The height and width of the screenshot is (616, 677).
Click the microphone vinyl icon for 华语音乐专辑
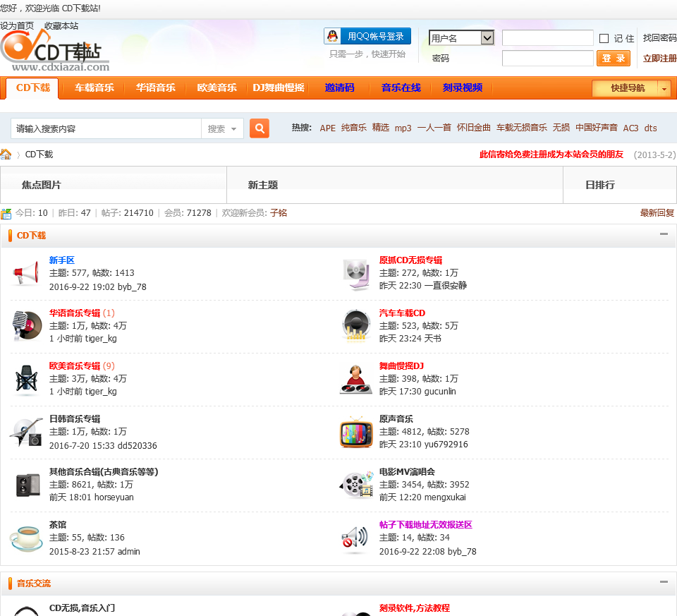pyautogui.click(x=26, y=325)
